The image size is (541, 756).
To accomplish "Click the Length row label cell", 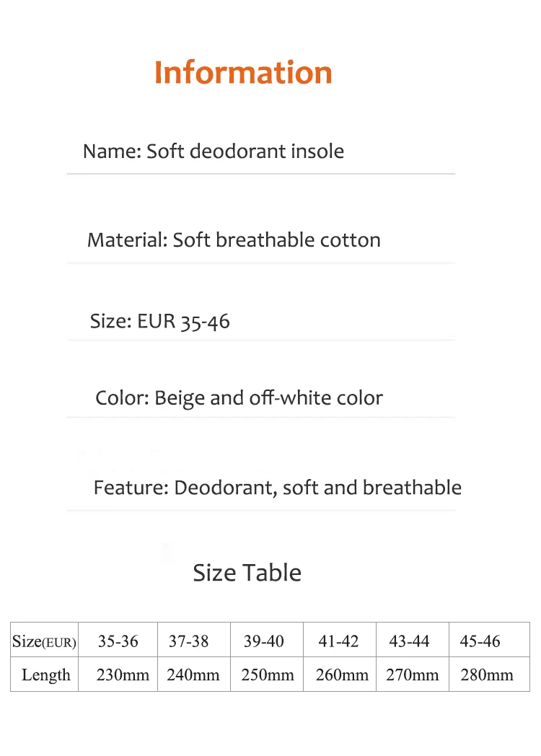I will tap(45, 675).
